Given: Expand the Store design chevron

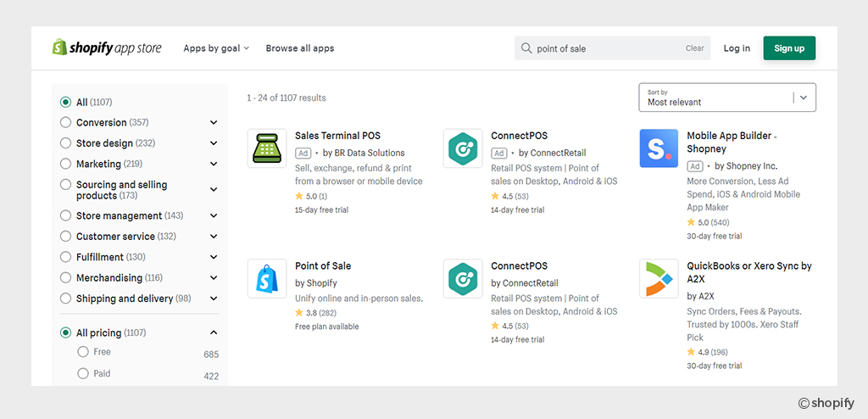Looking at the screenshot, I should point(214,143).
